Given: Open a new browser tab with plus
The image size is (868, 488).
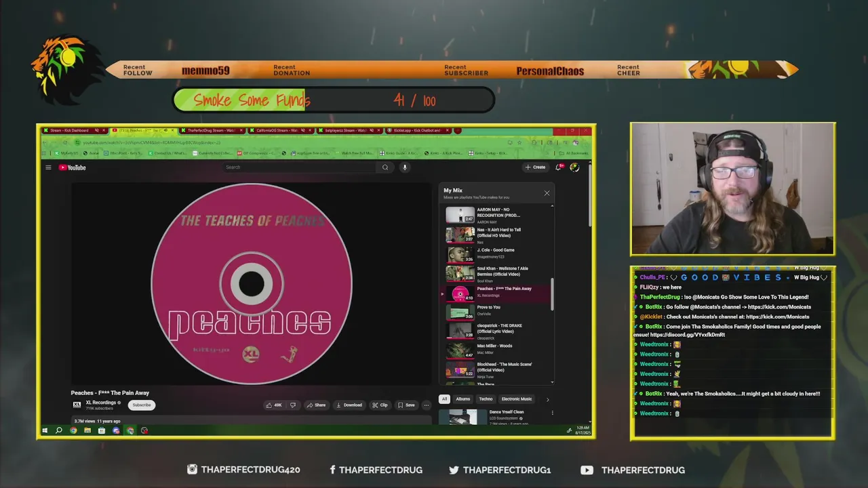Looking at the screenshot, I should pos(459,130).
